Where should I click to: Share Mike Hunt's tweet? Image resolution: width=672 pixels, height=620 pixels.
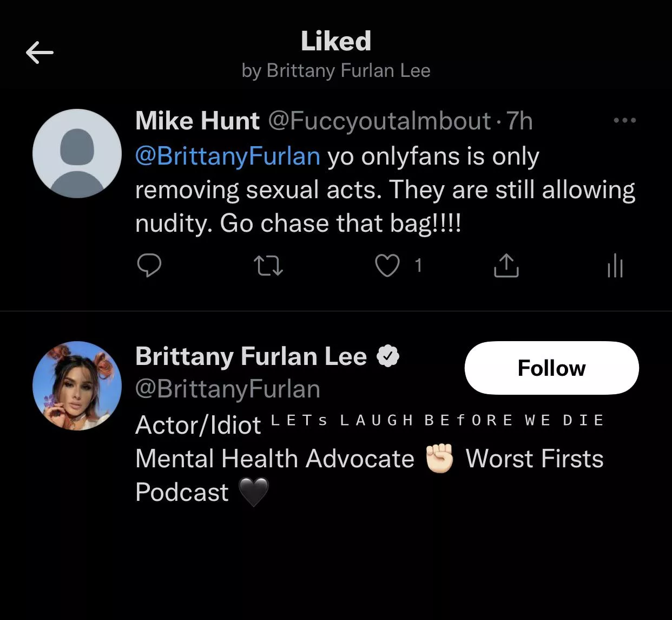tap(506, 266)
